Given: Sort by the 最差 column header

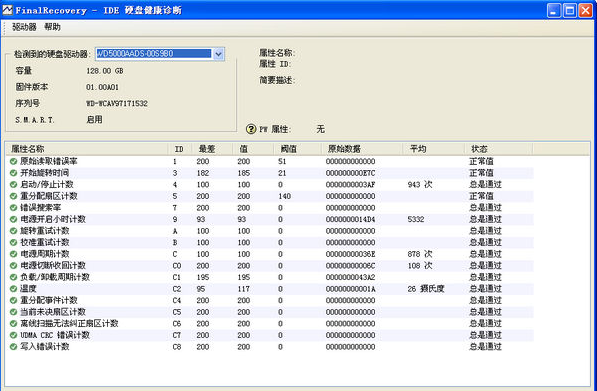Looking at the screenshot, I should point(212,149).
